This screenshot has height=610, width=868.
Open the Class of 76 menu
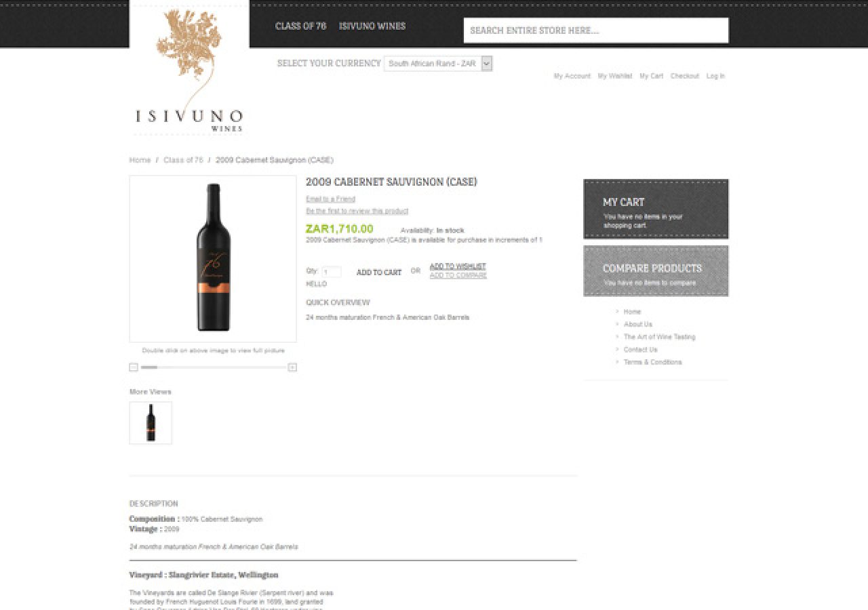(x=300, y=26)
